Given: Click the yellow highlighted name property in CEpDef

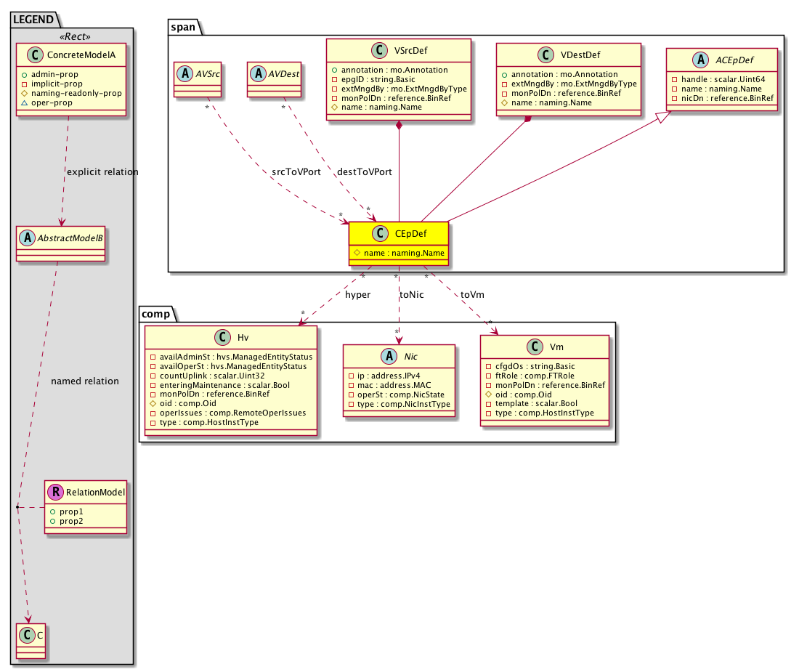Looking at the screenshot, I should point(399,252).
